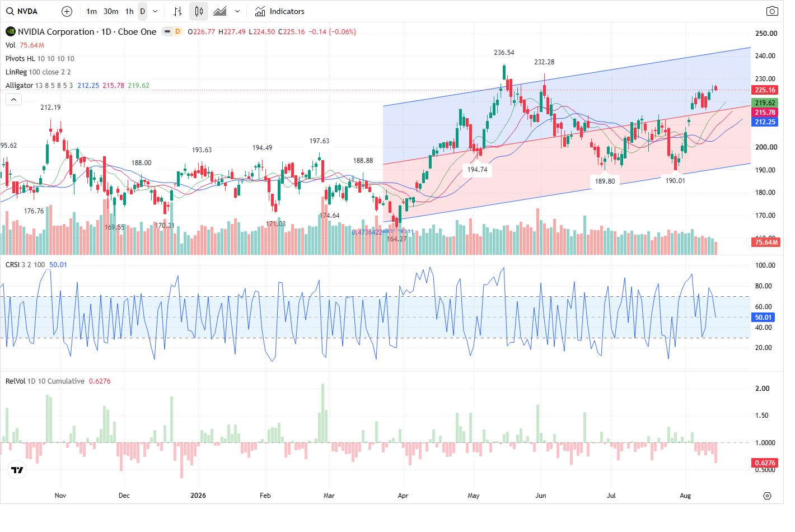Expand the chart style dropdown arrow
The width and height of the screenshot is (795, 532).
[237, 11]
